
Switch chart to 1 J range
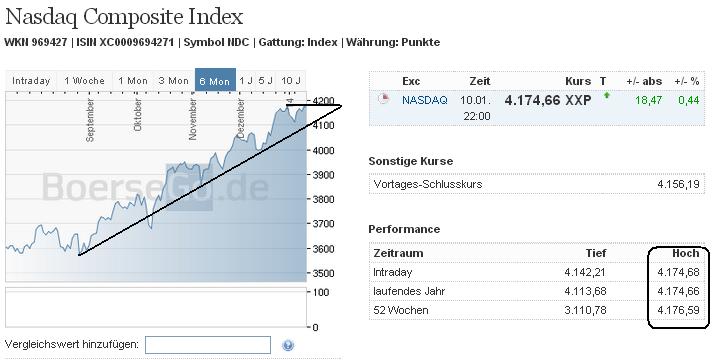(x=246, y=81)
